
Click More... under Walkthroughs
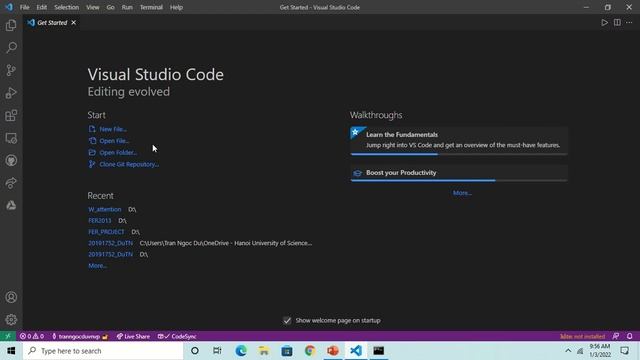[x=462, y=193]
